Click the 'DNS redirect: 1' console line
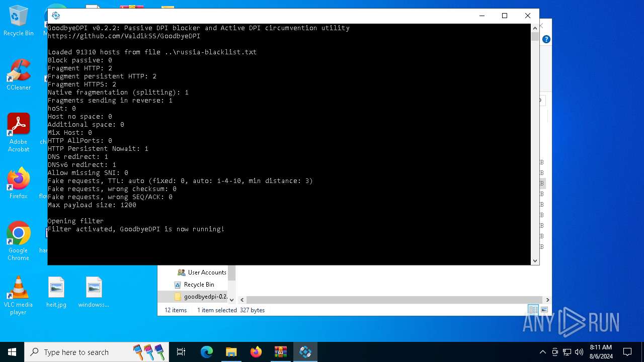The image size is (644, 362). (78, 157)
